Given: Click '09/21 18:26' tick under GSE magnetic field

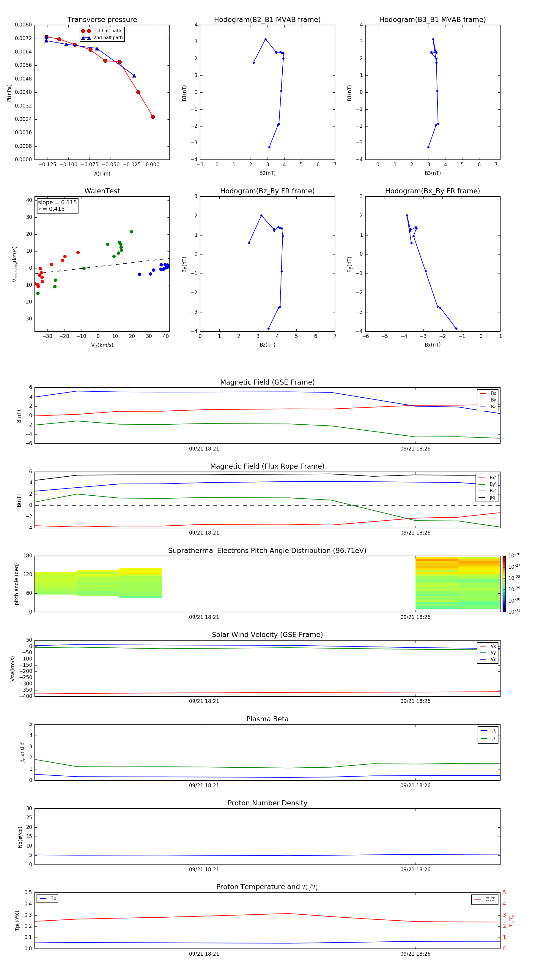Looking at the screenshot, I should (416, 449).
